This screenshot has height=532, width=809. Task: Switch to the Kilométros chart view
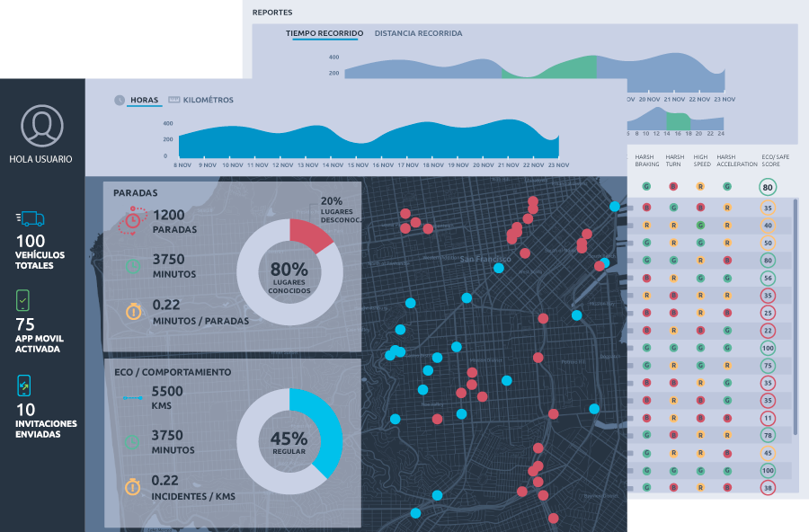[x=208, y=100]
